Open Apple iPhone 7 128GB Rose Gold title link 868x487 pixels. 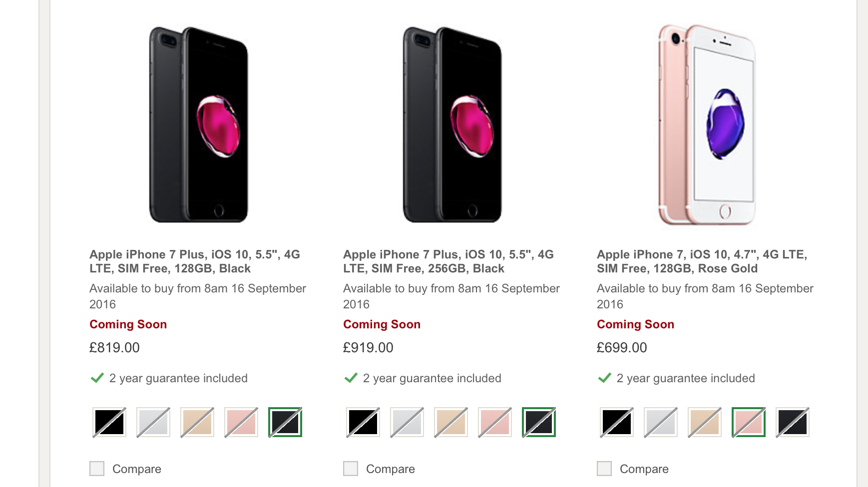702,261
